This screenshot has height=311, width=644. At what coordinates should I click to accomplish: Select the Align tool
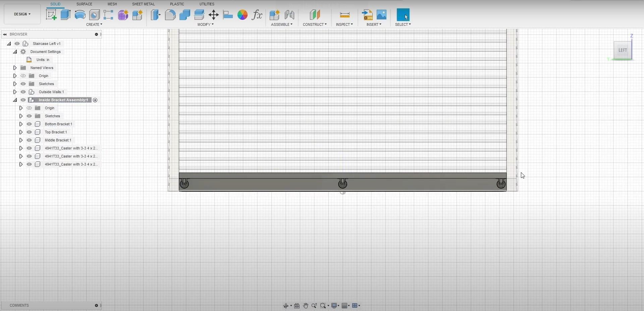(228, 15)
